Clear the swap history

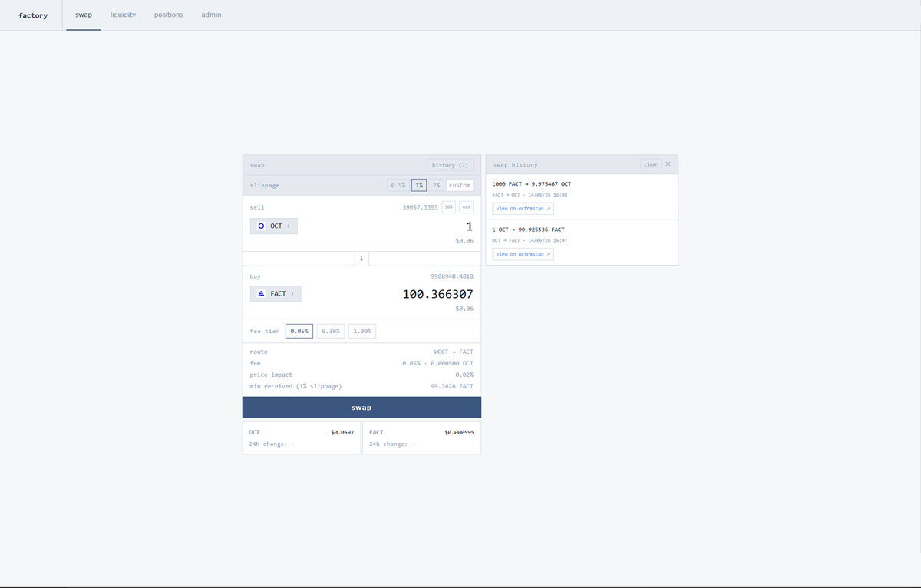coord(651,164)
